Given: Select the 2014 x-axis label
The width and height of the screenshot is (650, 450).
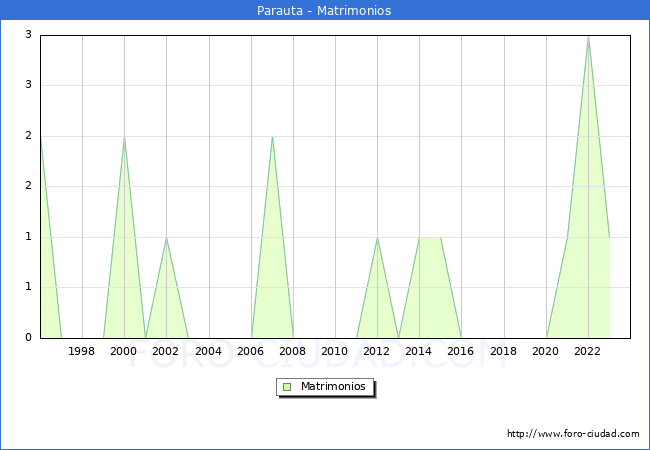Looking at the screenshot, I should pos(419,351).
